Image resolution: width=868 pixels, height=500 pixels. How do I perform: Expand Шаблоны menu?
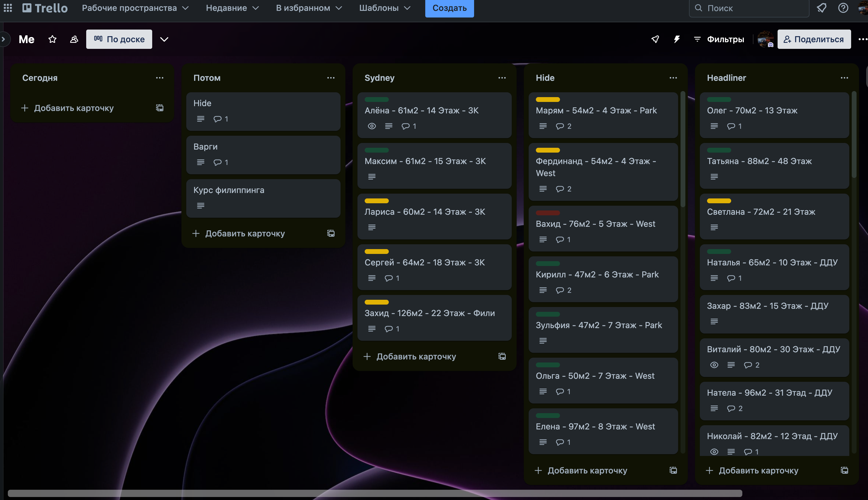(385, 8)
